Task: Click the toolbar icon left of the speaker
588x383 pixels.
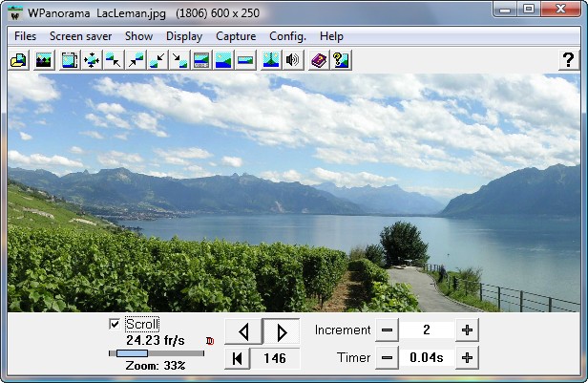Action: (x=270, y=60)
